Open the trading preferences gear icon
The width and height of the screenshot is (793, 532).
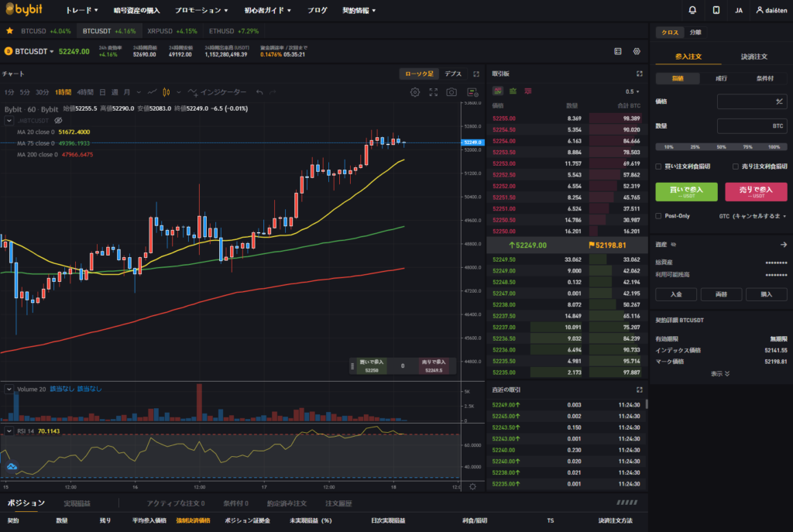tap(637, 51)
